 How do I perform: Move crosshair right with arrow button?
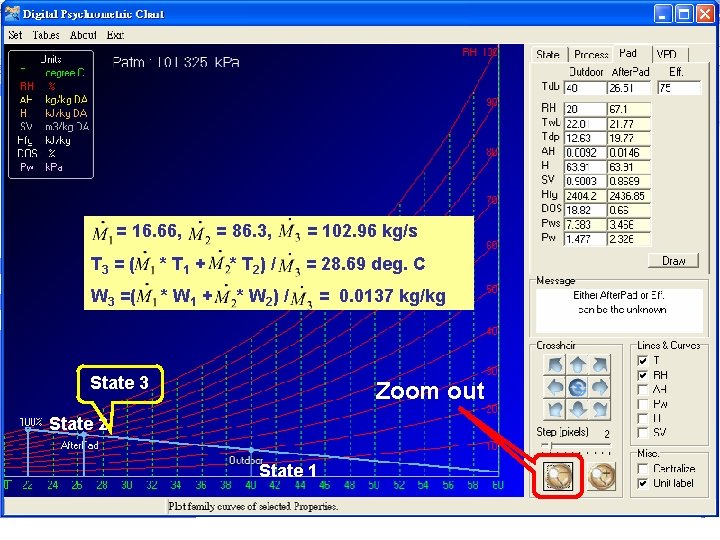(x=600, y=388)
